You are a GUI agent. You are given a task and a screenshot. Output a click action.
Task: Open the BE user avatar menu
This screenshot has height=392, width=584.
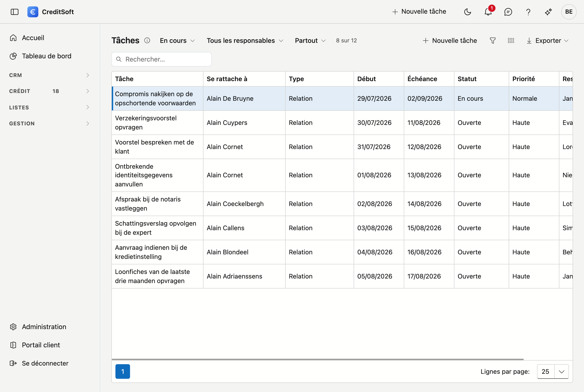click(x=569, y=12)
